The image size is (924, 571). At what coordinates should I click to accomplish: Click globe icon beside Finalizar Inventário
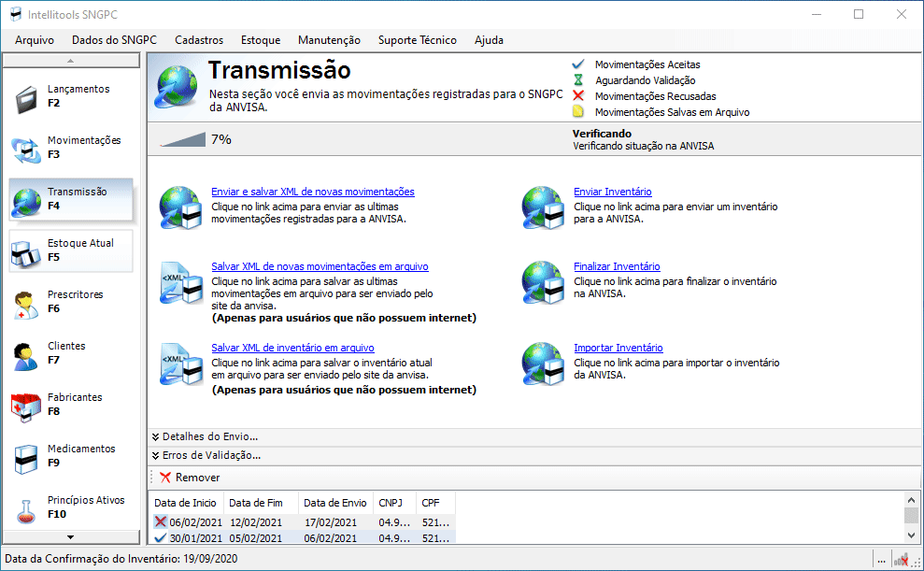pos(543,282)
